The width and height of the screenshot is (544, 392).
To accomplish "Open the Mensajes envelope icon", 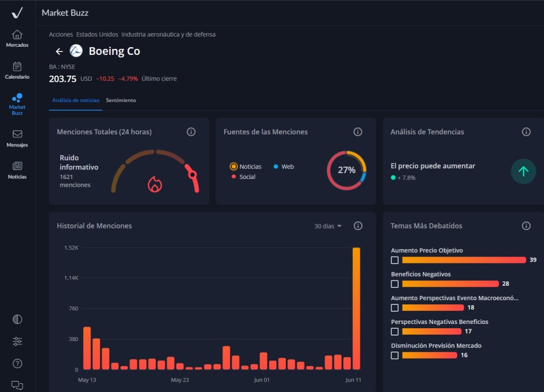I will [17, 134].
